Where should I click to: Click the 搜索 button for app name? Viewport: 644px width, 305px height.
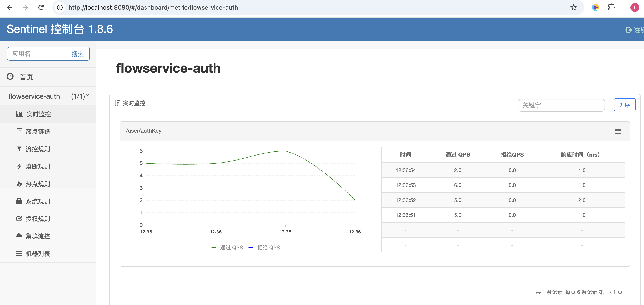click(77, 54)
